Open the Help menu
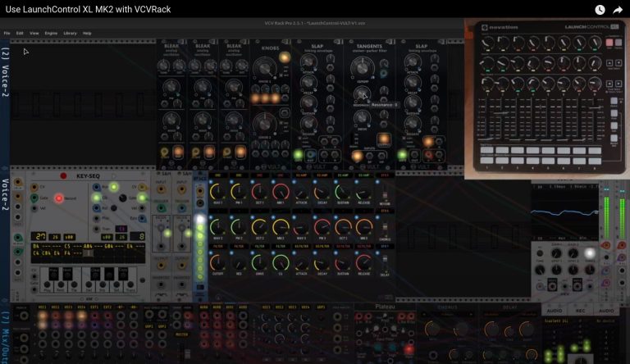The image size is (630, 364). click(87, 34)
